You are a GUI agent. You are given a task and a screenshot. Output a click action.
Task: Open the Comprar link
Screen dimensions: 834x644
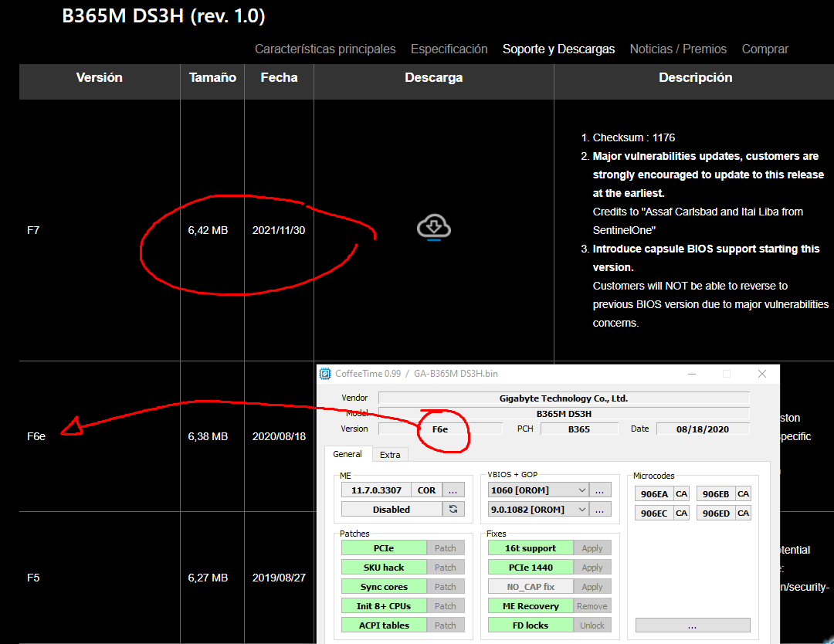[x=764, y=49]
